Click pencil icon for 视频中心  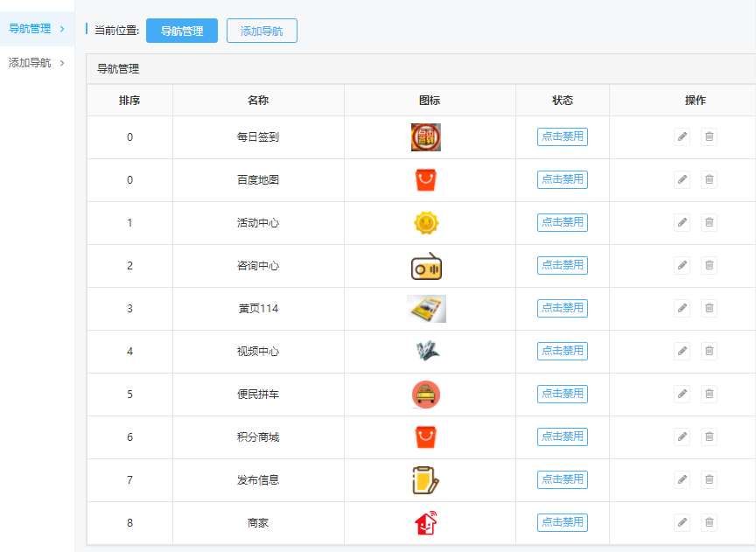[x=682, y=352]
